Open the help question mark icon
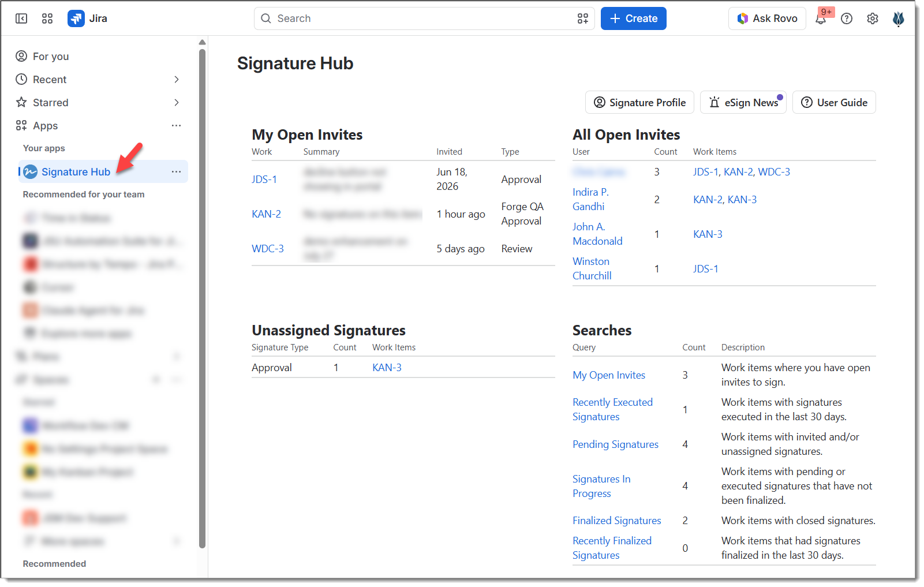 coord(847,18)
